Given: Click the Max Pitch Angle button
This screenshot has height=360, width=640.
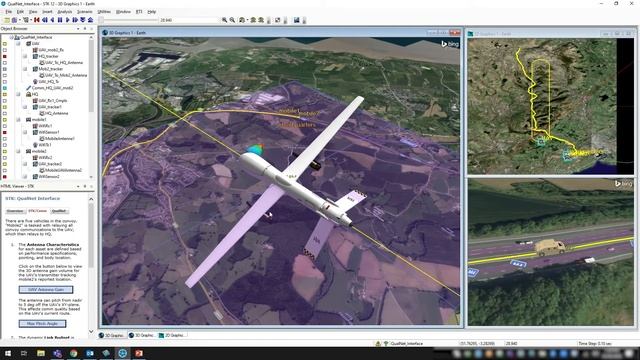Looking at the screenshot, I should tap(42, 324).
